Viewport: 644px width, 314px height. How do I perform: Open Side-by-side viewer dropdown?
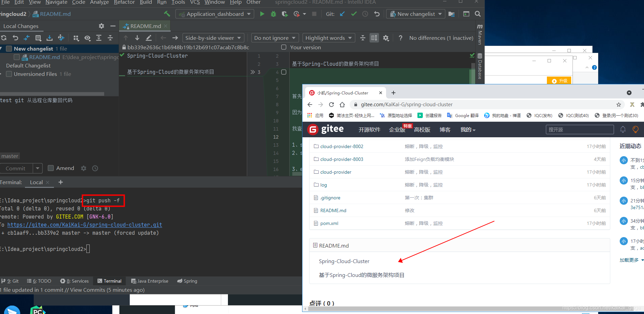pyautogui.click(x=213, y=38)
